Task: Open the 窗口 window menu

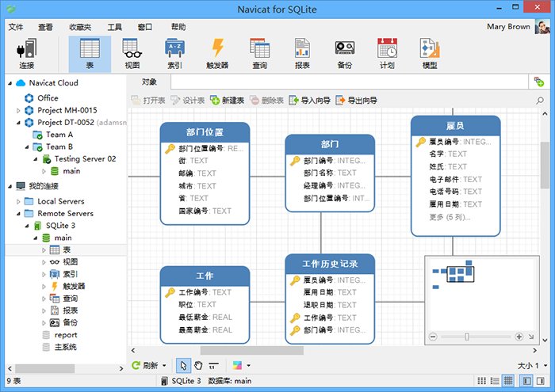Action: (x=145, y=27)
